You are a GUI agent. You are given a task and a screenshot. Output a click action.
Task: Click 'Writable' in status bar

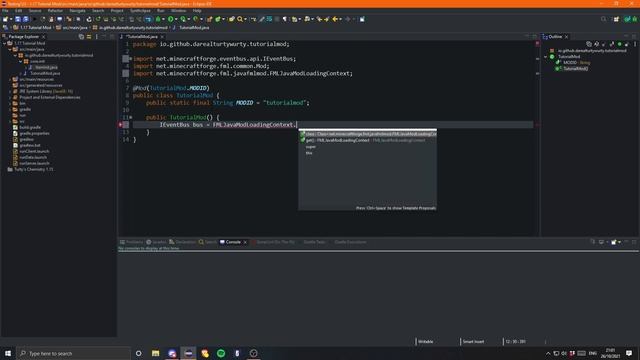pos(425,342)
